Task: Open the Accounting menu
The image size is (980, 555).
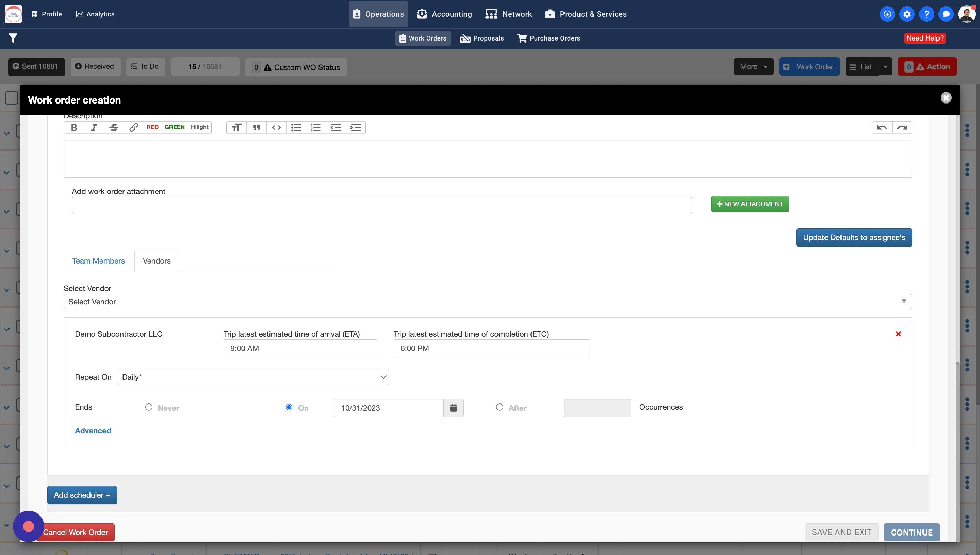Action: point(444,14)
